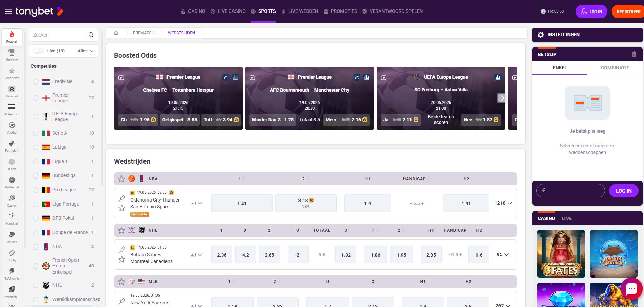The height and width of the screenshot is (307, 644).
Task: Open Formule 1 icon in the sidebar
Action: click(12, 143)
